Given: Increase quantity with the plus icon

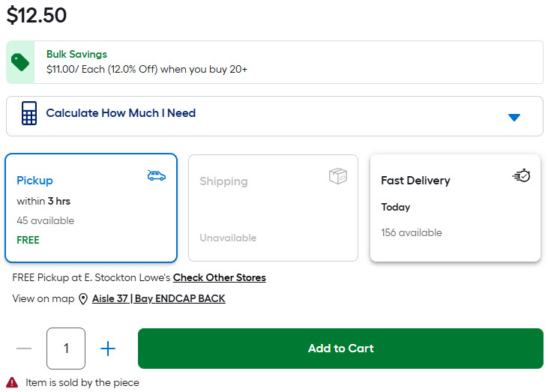Looking at the screenshot, I should 108,349.
